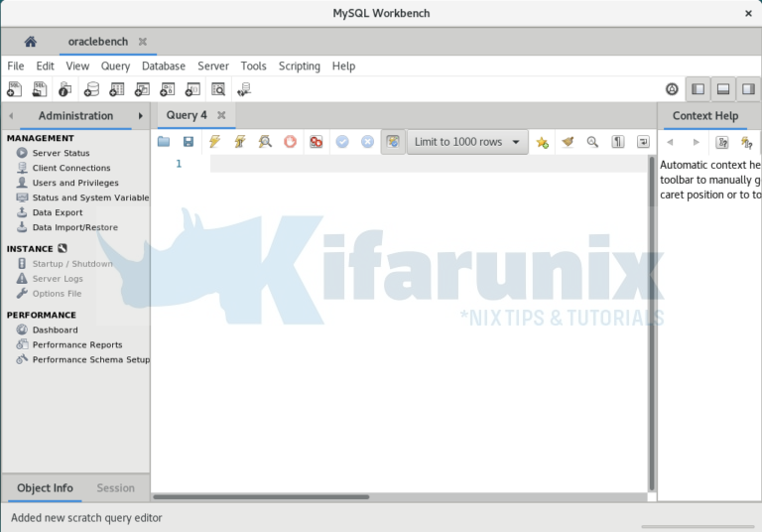The width and height of the screenshot is (762, 532).
Task: Switch sidebar to the next tab arrow
Action: (141, 116)
